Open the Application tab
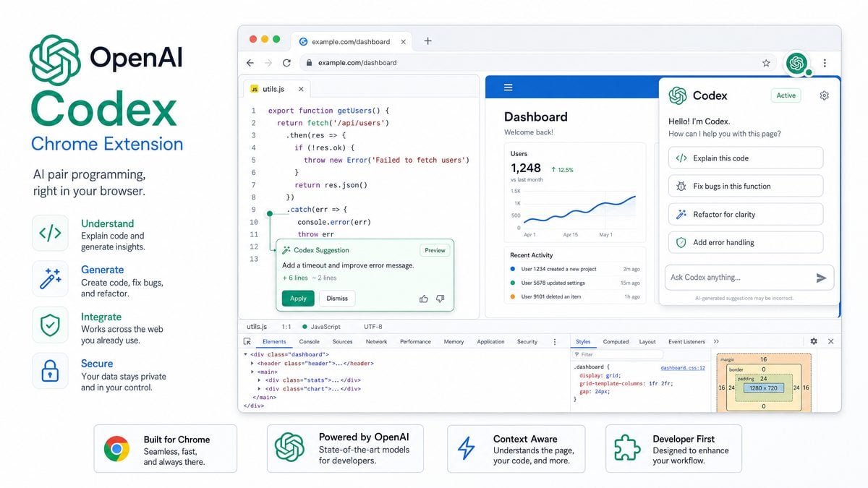868x488 pixels. 490,341
